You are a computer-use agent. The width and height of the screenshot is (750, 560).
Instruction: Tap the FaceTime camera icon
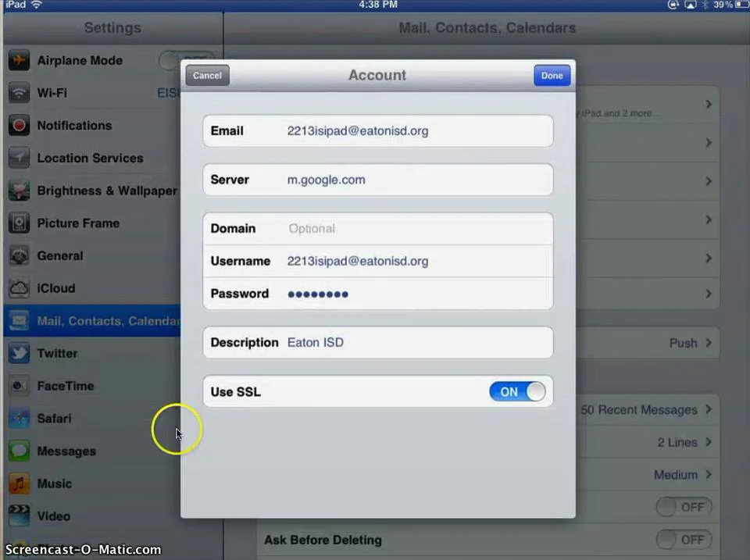pyautogui.click(x=19, y=386)
